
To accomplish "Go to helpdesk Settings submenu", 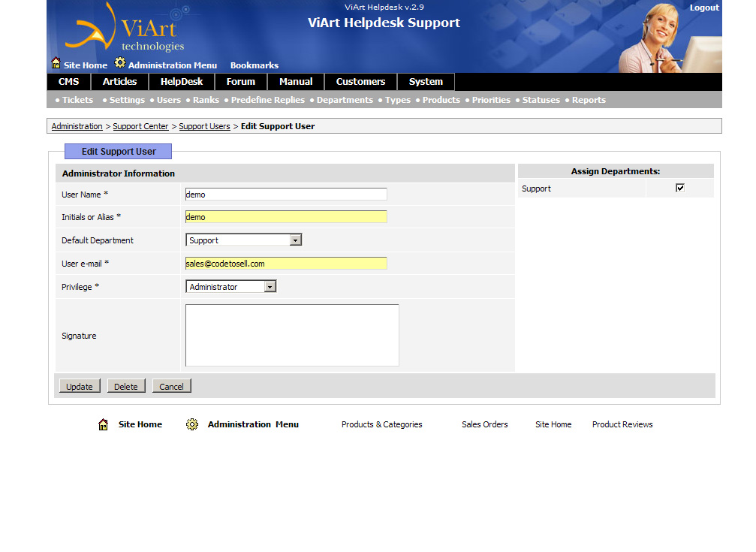I will pyautogui.click(x=127, y=100).
